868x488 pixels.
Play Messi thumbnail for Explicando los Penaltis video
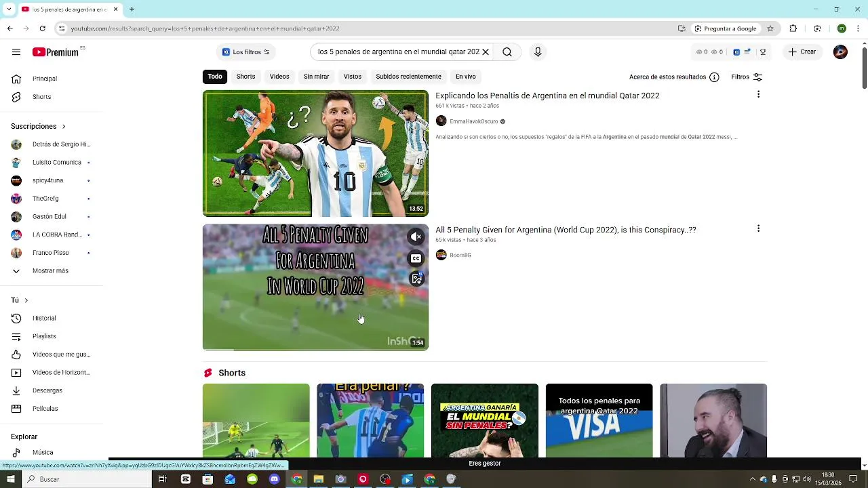(x=315, y=153)
